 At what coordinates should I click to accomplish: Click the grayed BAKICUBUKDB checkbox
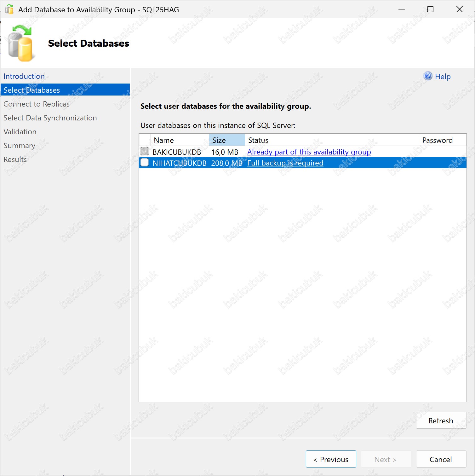coord(145,152)
